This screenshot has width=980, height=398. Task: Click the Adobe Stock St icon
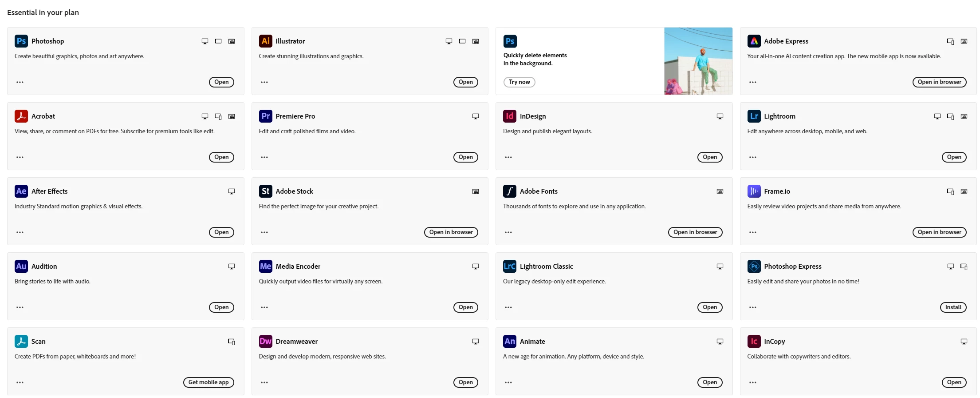(x=265, y=191)
